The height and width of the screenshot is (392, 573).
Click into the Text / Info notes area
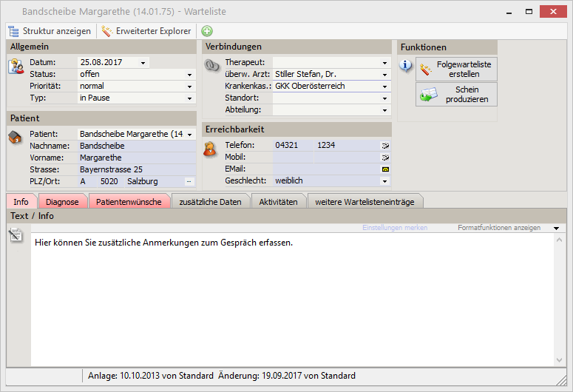292,296
